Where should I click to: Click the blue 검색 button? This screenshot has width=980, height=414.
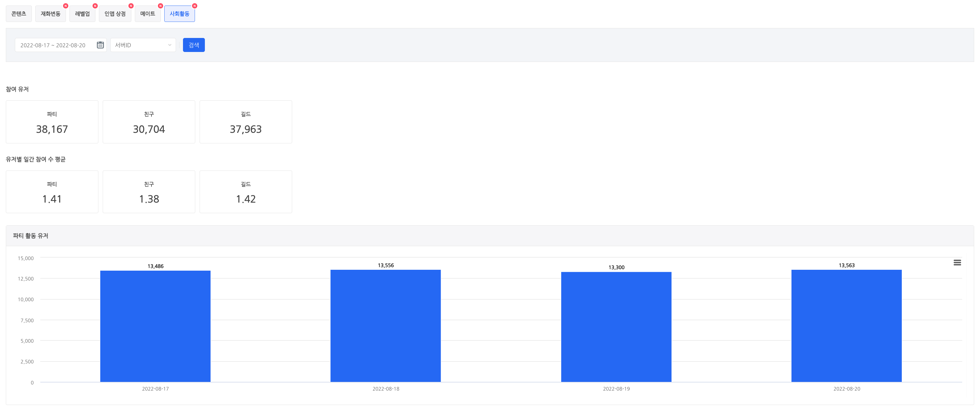coord(194,45)
